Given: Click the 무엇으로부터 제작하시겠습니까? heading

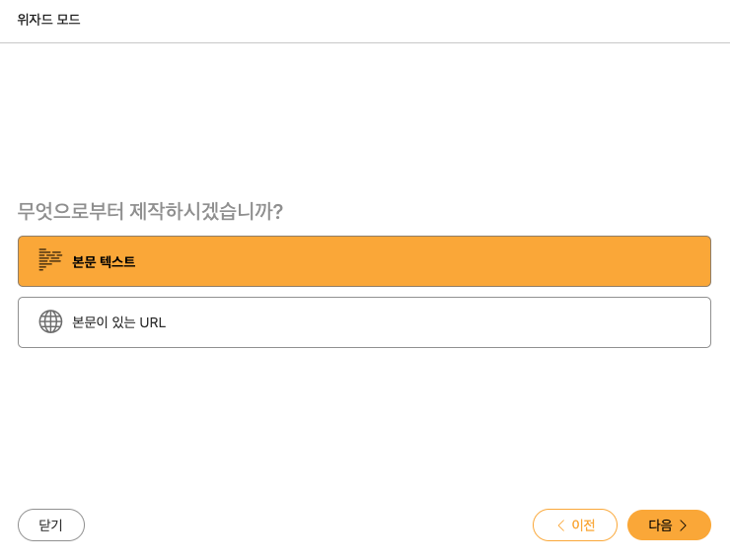Looking at the screenshot, I should (x=150, y=211).
